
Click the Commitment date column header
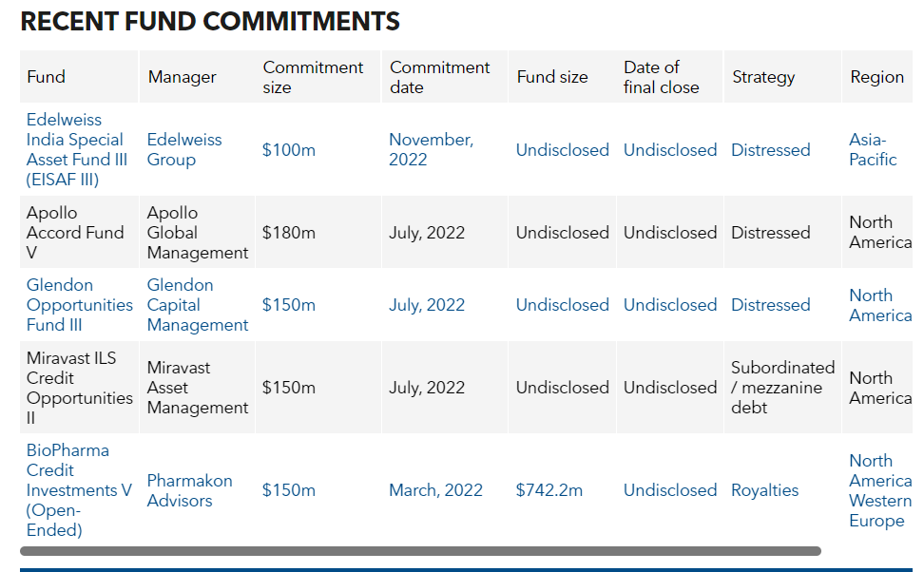click(x=439, y=76)
